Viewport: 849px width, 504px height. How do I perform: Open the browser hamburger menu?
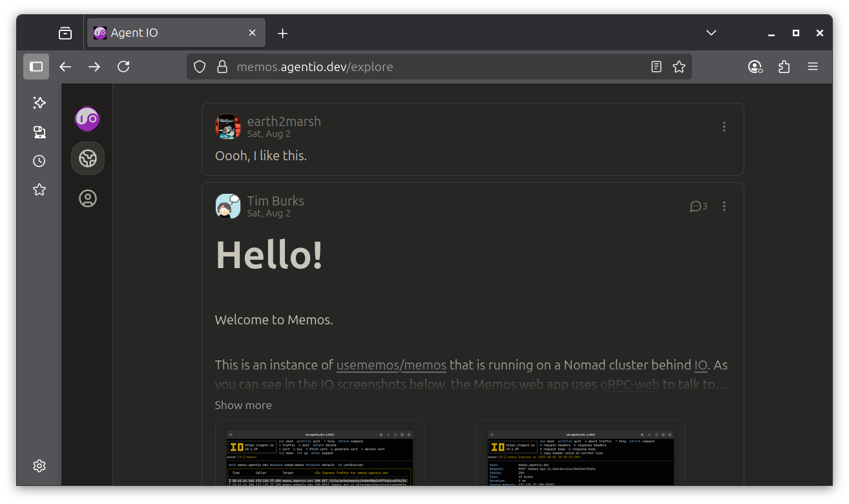click(813, 67)
